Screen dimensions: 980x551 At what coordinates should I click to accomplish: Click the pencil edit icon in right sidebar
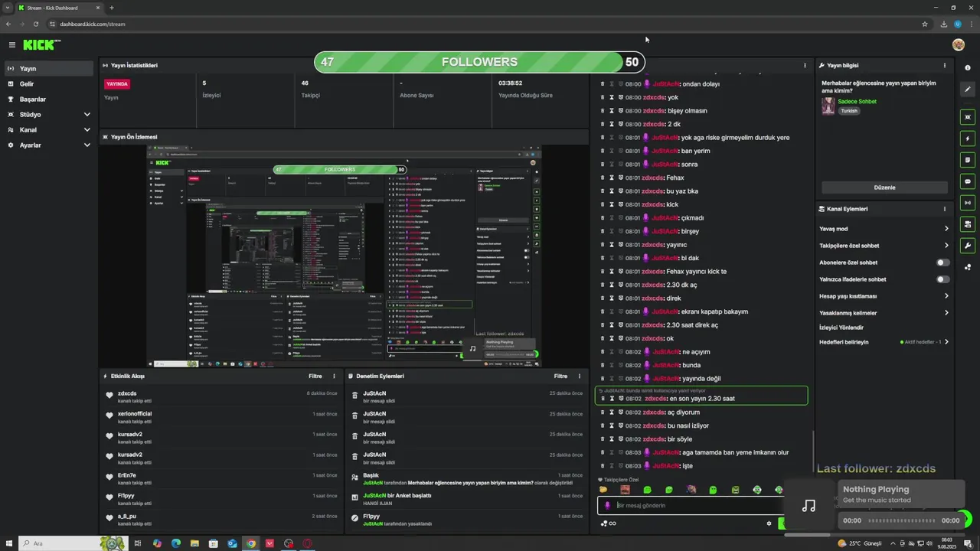(x=968, y=90)
